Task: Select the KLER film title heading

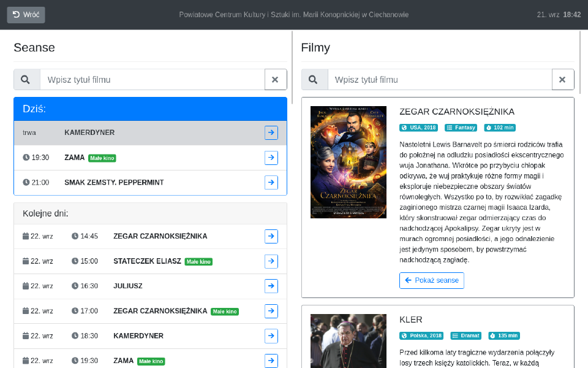Action: (x=410, y=320)
